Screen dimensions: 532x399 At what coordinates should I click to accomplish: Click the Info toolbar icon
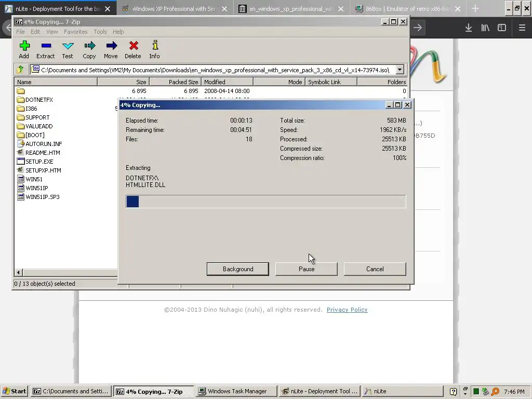click(155, 45)
